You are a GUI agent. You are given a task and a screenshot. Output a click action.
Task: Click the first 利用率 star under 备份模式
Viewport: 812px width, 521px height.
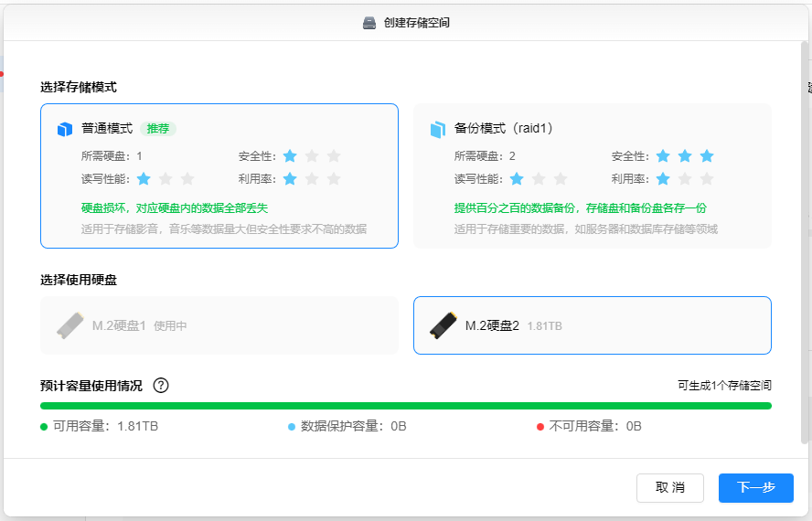(x=663, y=179)
